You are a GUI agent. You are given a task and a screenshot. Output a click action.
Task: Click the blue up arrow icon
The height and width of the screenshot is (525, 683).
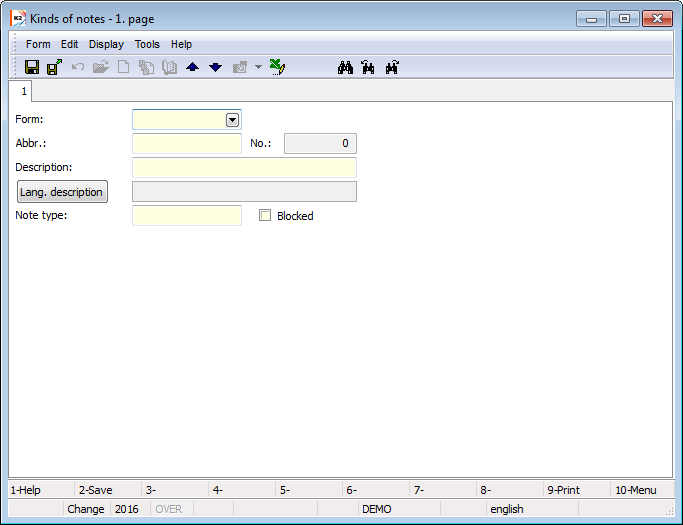tap(193, 67)
